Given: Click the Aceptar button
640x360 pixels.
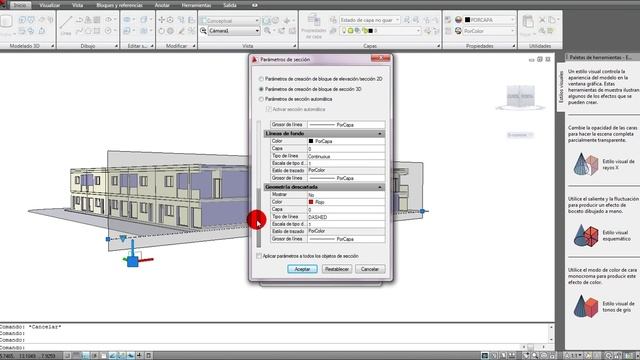Looking at the screenshot, I should (302, 269).
